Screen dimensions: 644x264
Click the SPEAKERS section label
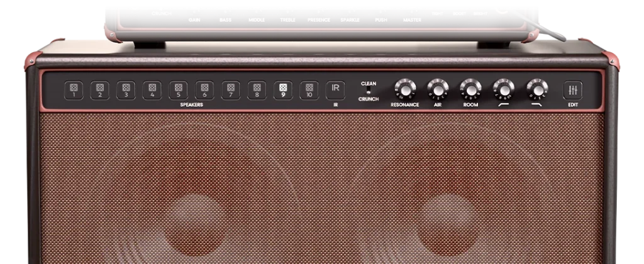[192, 105]
